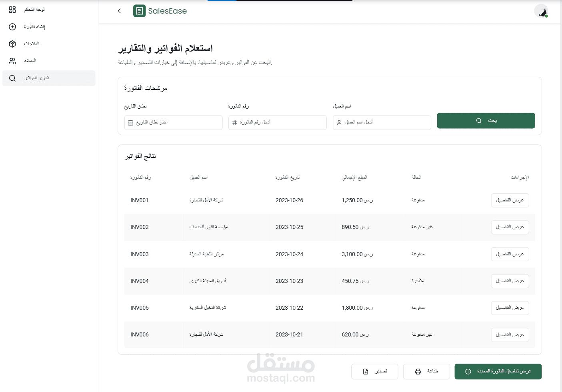
Task: Click the customers people icon in the sidebar
Action: click(x=12, y=61)
